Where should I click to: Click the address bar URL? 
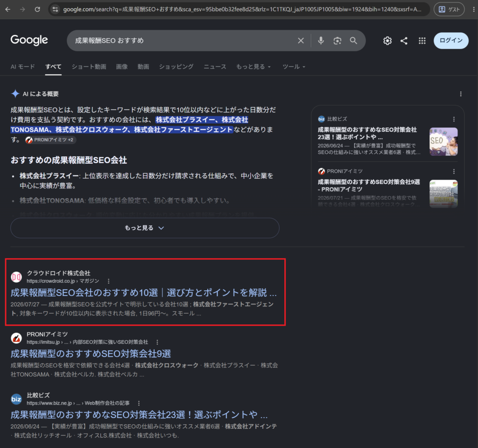tap(242, 9)
